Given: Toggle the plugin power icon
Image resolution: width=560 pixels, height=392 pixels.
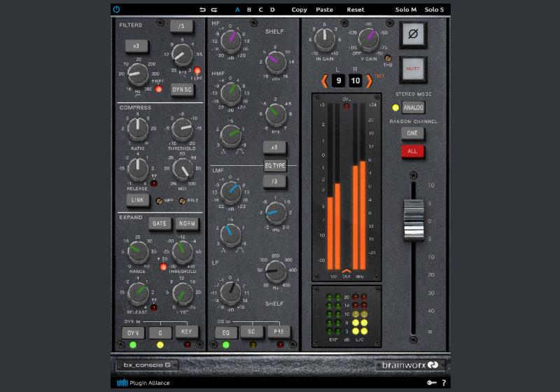Looking at the screenshot, I should pos(116,9).
